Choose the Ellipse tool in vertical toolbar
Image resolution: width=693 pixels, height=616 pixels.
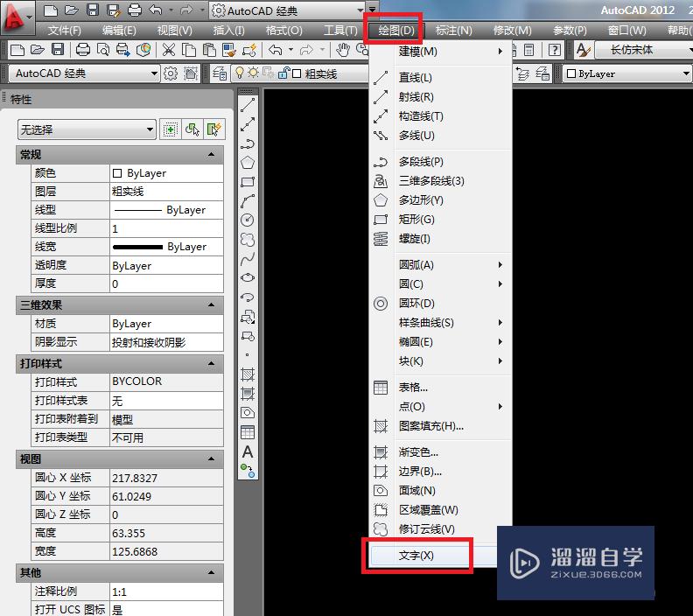(x=248, y=277)
